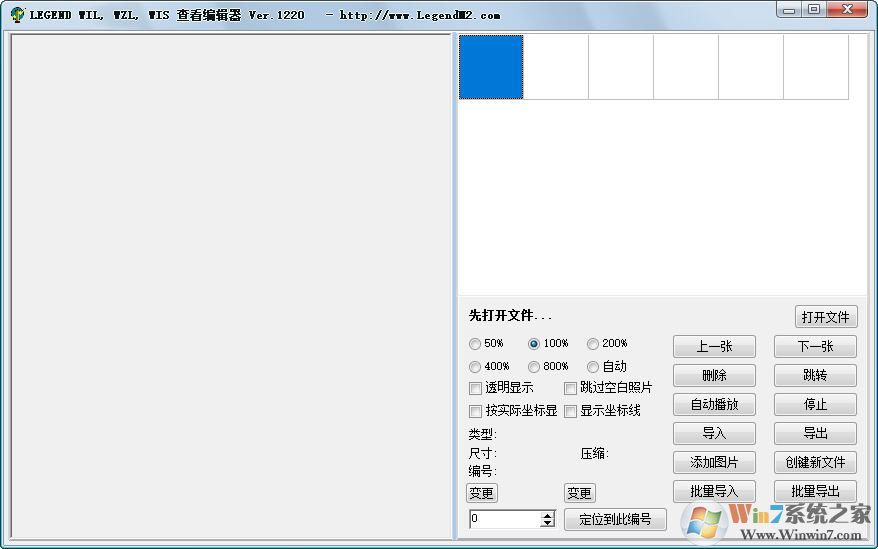Enable the 跳过空白照片 checkbox
Image resolution: width=878 pixels, height=549 pixels.
570,388
